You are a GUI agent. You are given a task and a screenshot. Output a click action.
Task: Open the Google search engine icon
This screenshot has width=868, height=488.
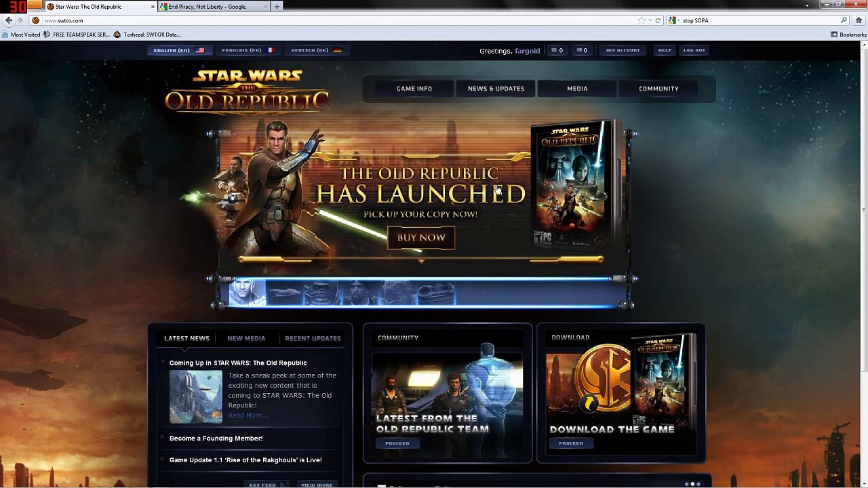pos(672,20)
